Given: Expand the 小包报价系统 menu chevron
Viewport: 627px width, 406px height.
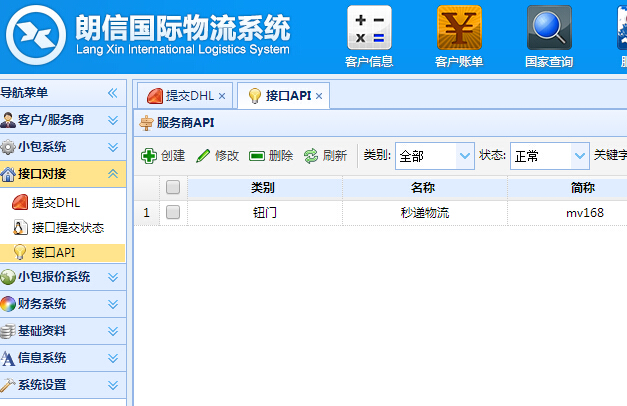Looking at the screenshot, I should pos(113,277).
